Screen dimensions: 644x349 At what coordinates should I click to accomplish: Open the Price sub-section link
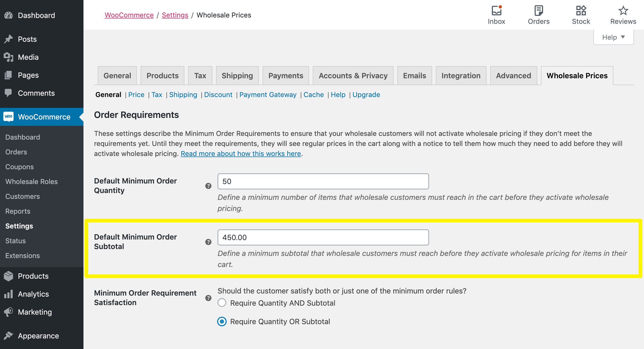click(x=136, y=95)
